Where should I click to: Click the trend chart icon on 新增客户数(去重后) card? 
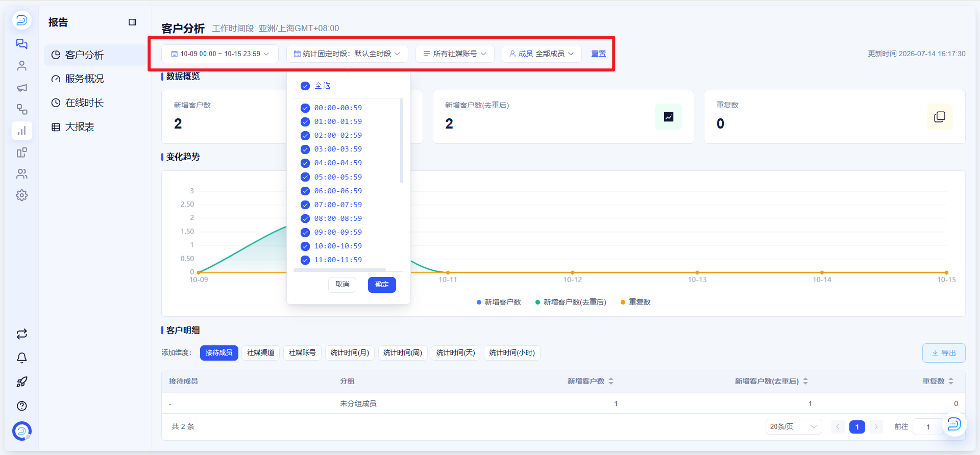click(x=669, y=117)
